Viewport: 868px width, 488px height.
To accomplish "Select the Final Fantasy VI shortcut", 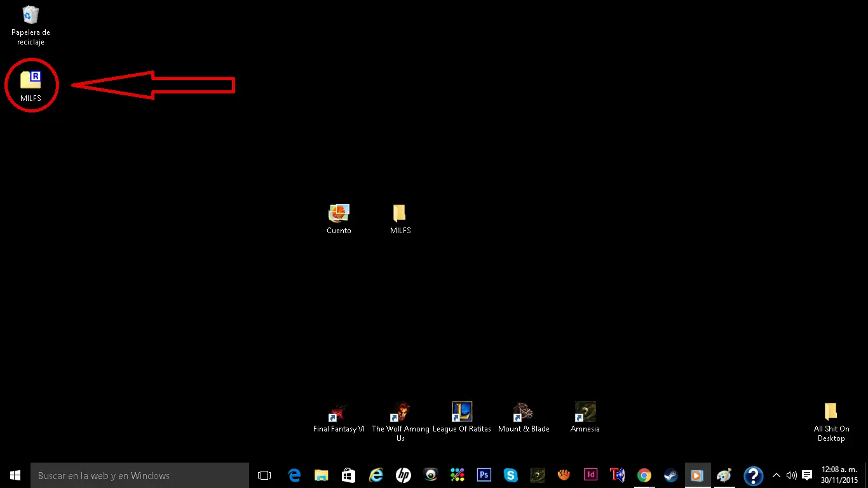I will pos(339,417).
